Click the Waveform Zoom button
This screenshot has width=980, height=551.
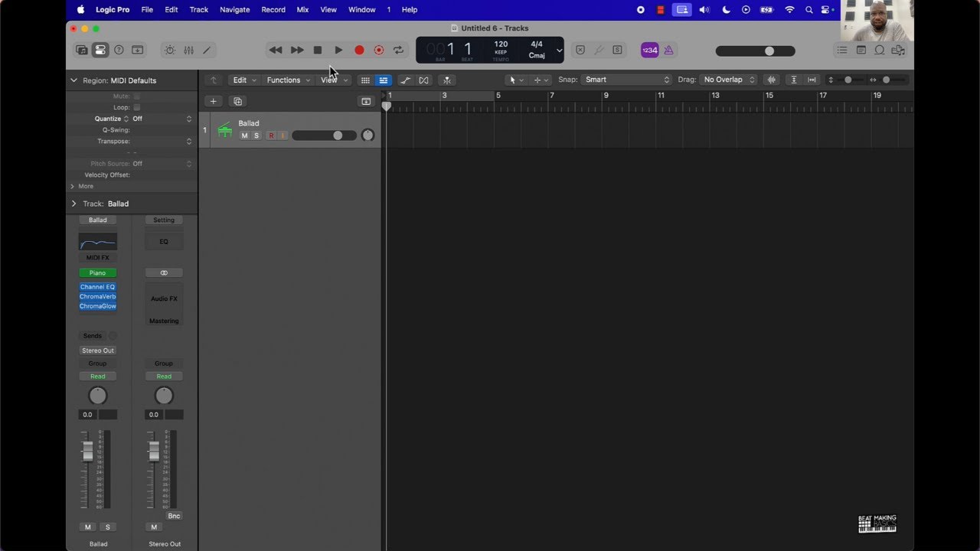(x=772, y=80)
